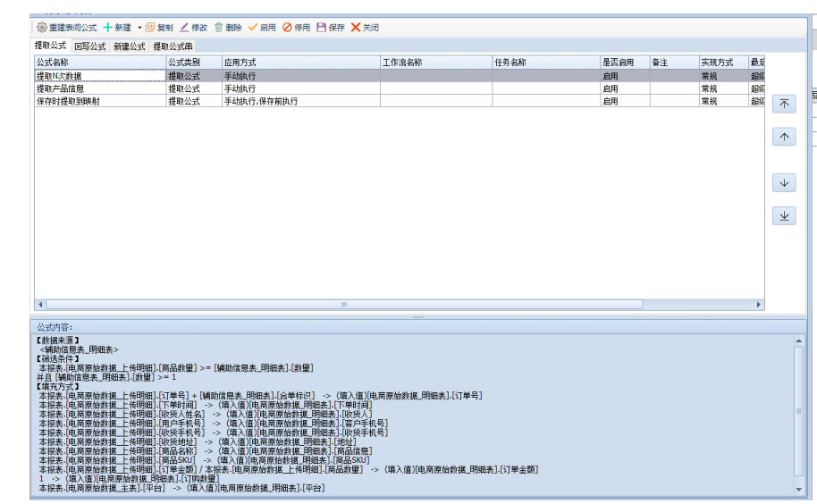817x504 pixels.
Task: Enable the formula with 启用 checkmark
Action: (x=262, y=28)
